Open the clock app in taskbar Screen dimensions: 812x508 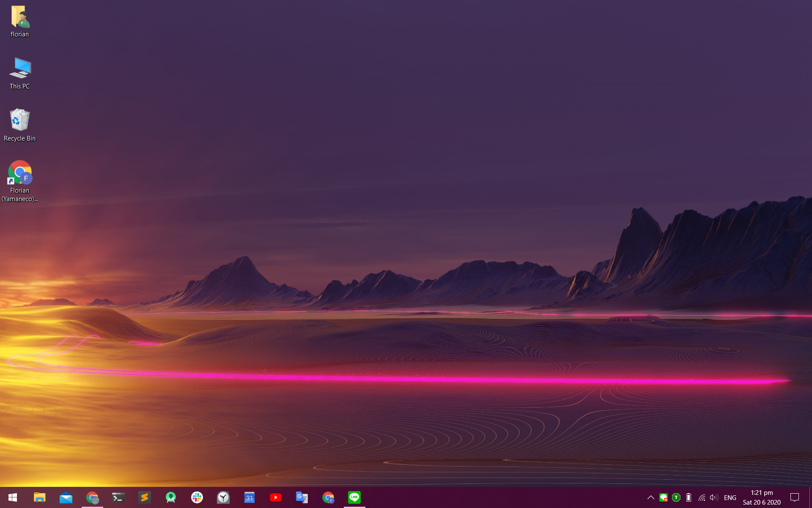tap(223, 497)
